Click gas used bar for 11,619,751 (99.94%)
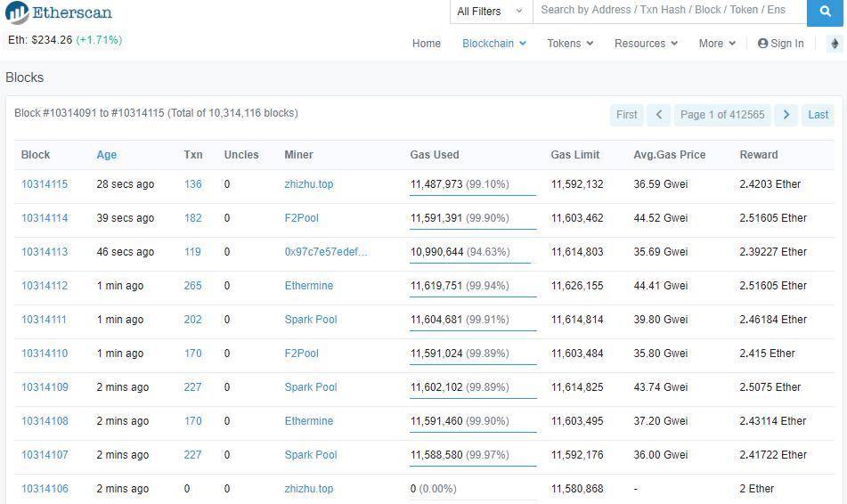Screen dimensions: 847x504 [x=473, y=297]
